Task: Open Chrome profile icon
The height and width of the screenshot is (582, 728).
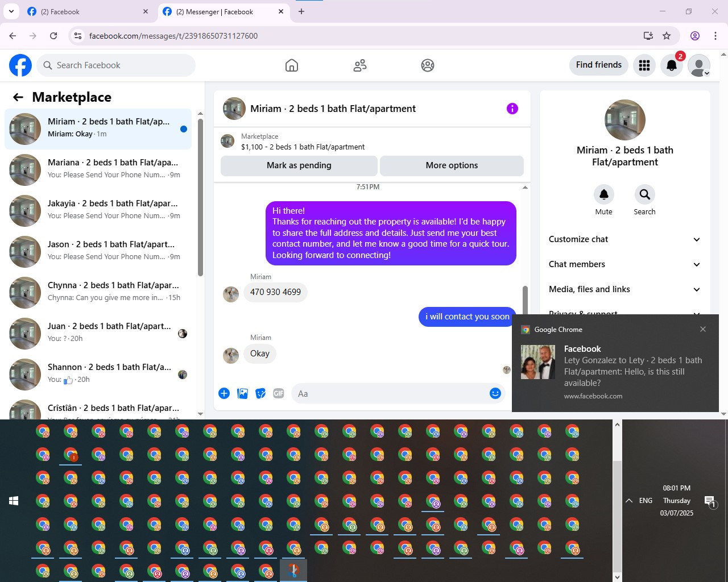Action: tap(695, 36)
